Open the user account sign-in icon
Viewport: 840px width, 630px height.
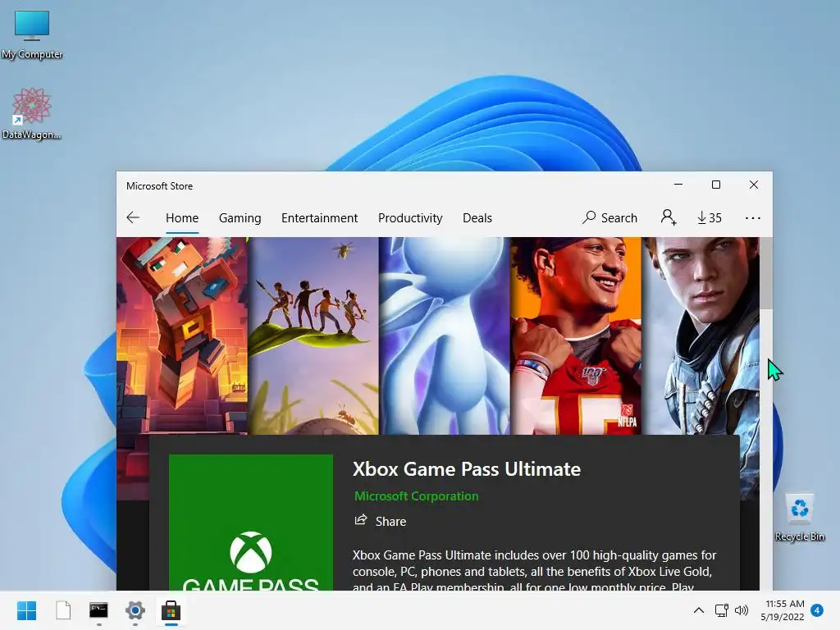pyautogui.click(x=669, y=217)
